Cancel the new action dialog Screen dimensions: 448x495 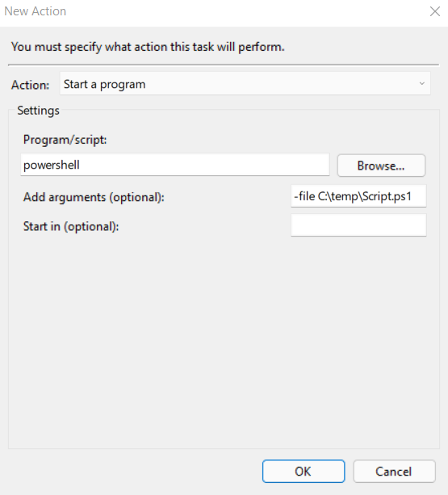(394, 472)
